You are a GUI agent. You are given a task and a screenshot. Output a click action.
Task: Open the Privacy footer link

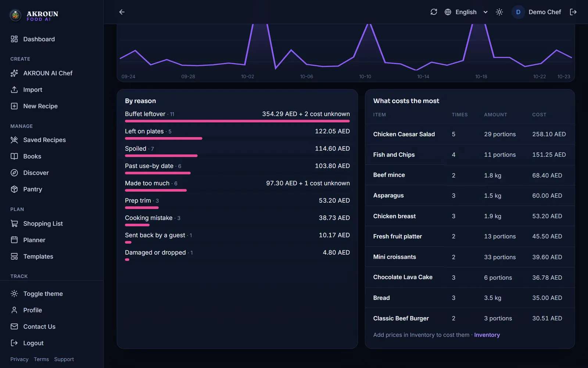point(19,359)
